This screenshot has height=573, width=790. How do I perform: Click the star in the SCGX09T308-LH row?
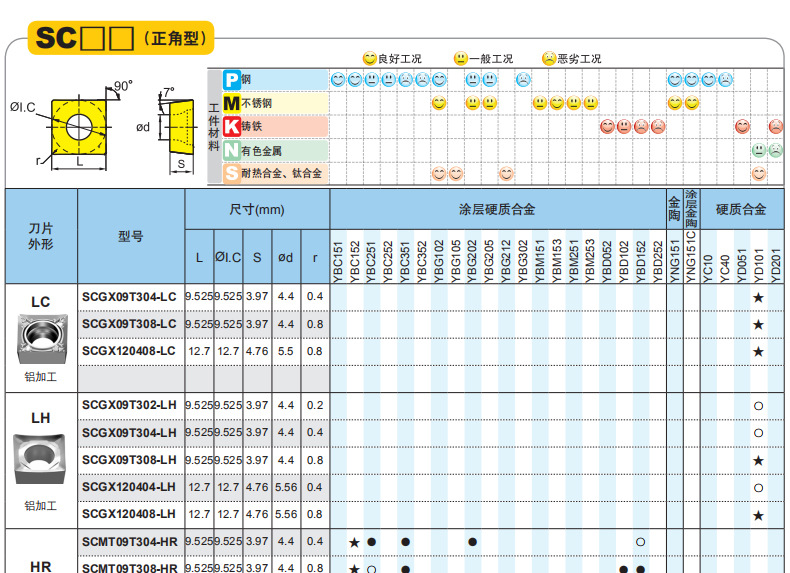tap(758, 461)
